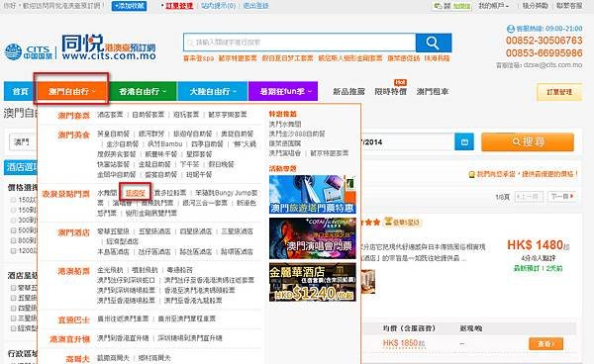
Task: Click the orange 查看 button
Action: [x=545, y=344]
